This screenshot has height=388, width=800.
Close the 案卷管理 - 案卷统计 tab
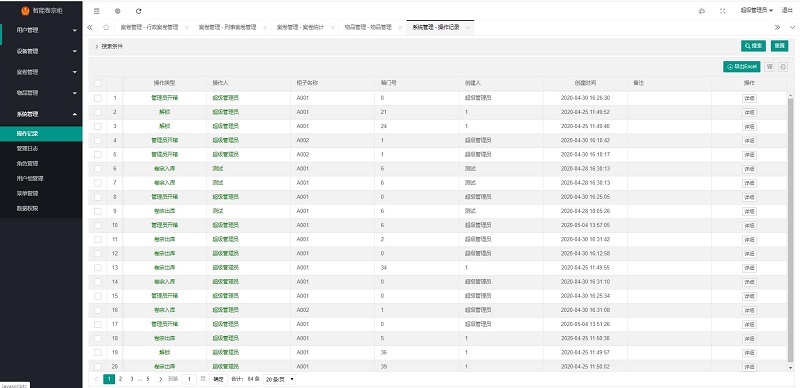(332, 28)
